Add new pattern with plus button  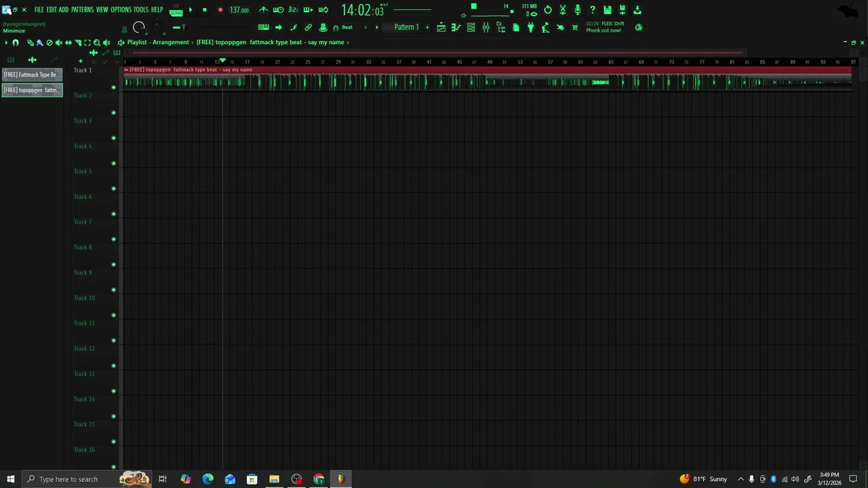point(427,27)
